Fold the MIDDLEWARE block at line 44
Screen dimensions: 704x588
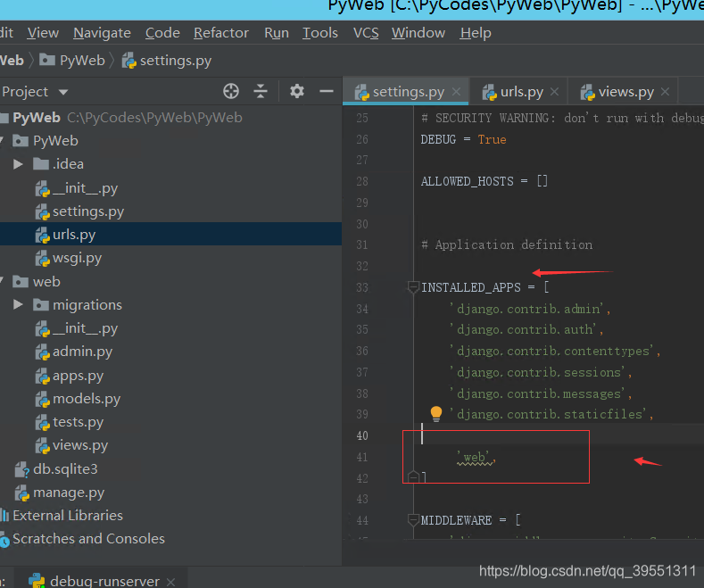tap(413, 520)
